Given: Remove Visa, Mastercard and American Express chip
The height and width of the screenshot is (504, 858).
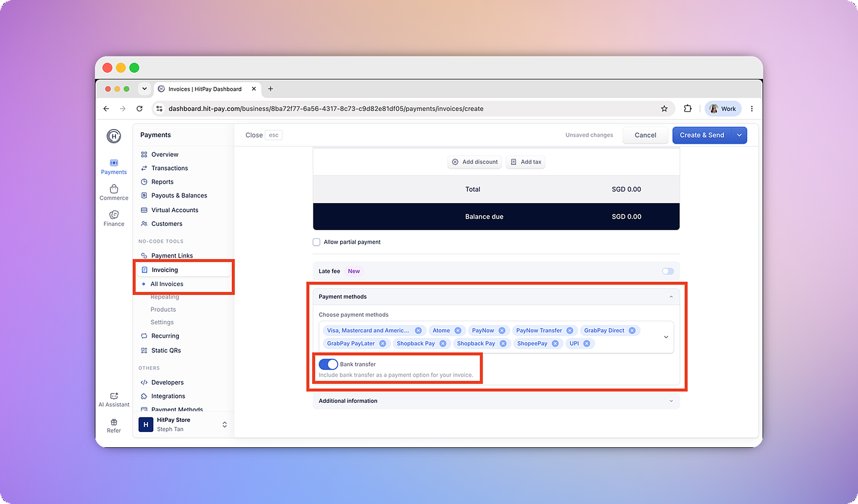Looking at the screenshot, I should coord(418,330).
